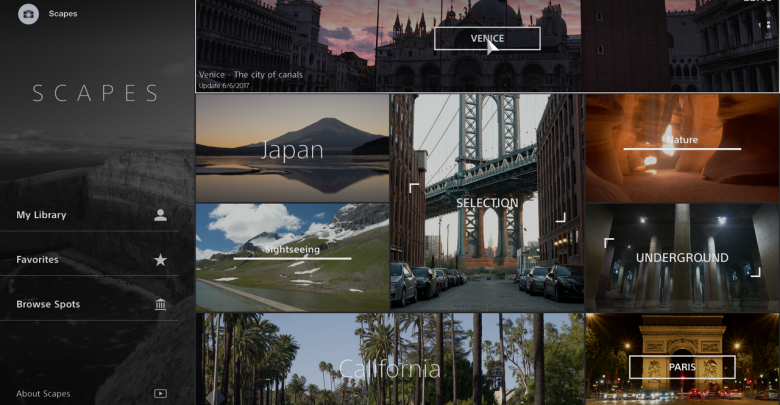Screen dimensions: 780x405
Task: Click the Scapes camera logo icon
Action: coord(29,14)
